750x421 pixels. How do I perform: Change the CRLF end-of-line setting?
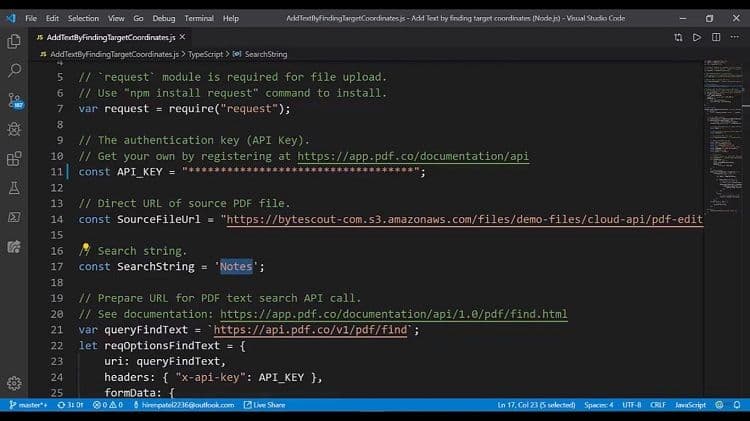658,405
